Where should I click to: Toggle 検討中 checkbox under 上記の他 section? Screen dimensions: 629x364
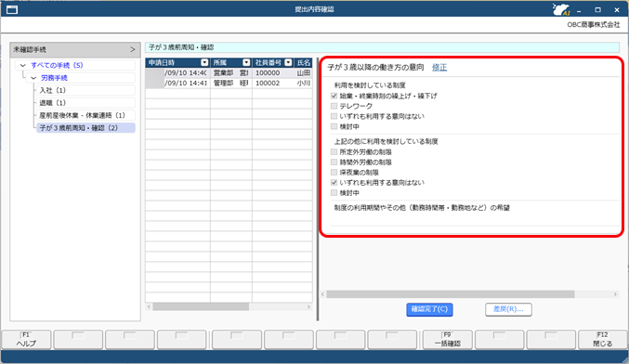pyautogui.click(x=334, y=193)
